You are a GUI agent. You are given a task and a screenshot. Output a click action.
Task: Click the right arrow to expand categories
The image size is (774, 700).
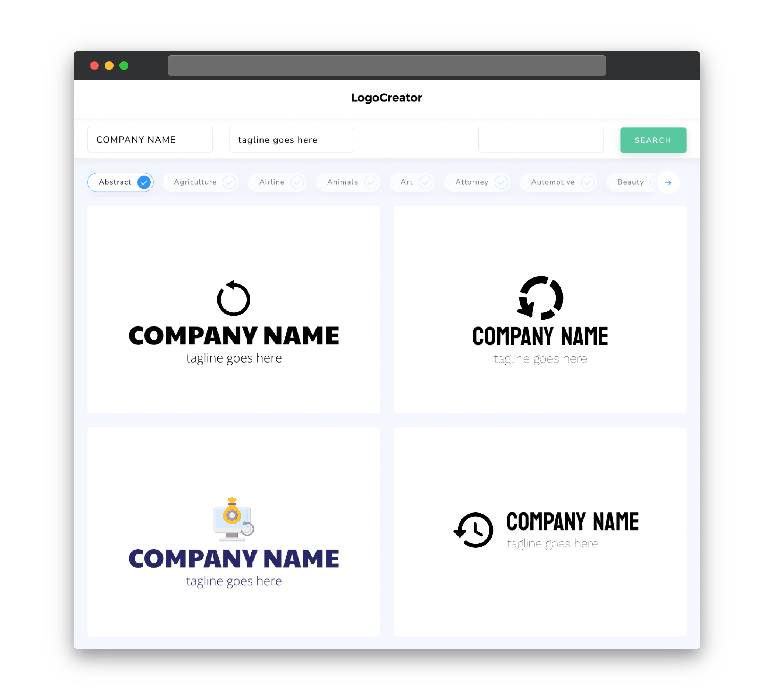click(x=668, y=182)
